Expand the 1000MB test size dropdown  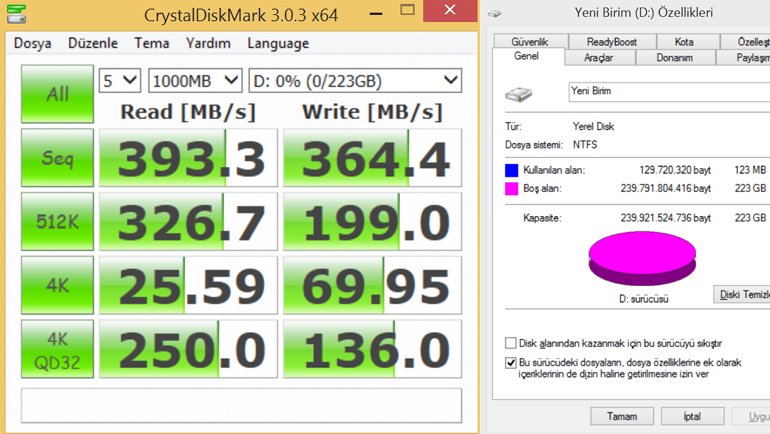click(x=195, y=80)
